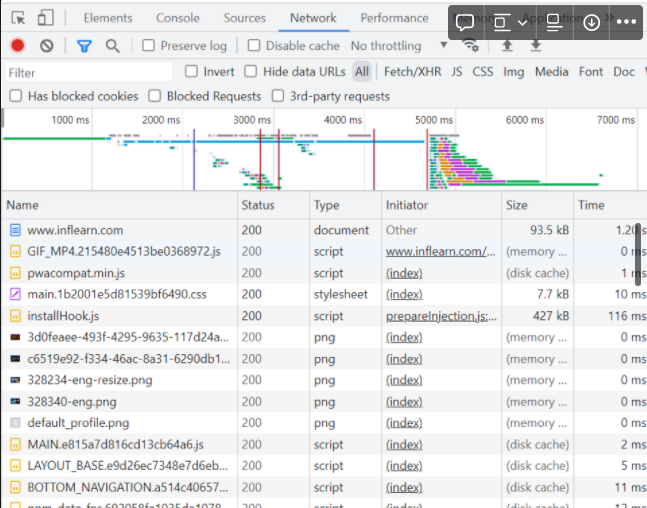Viewport: 647px width, 508px height.
Task: Filter requests by Font type
Action: [x=591, y=72]
